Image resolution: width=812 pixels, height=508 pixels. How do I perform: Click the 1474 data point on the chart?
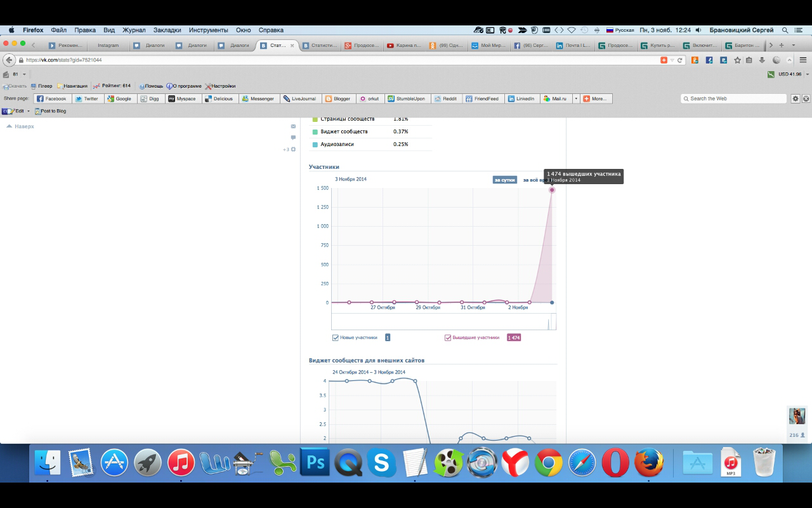coord(552,190)
